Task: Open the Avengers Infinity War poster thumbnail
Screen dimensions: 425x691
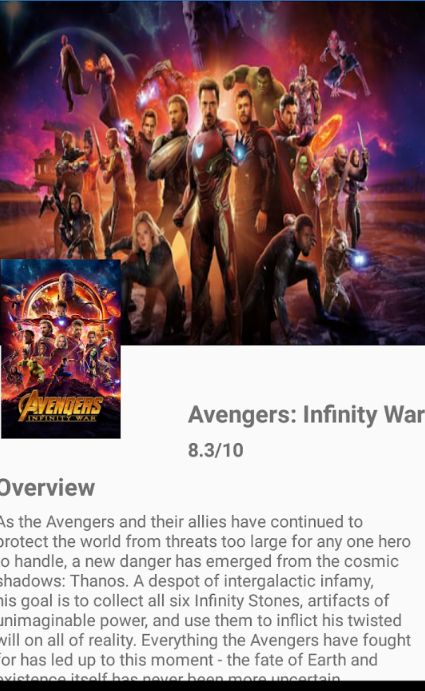Action: 61,349
